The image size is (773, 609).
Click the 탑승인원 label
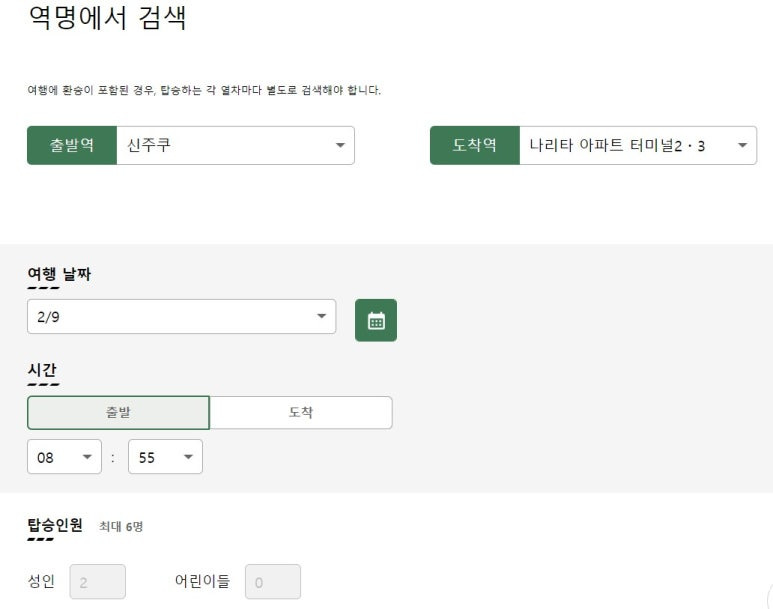(x=55, y=525)
